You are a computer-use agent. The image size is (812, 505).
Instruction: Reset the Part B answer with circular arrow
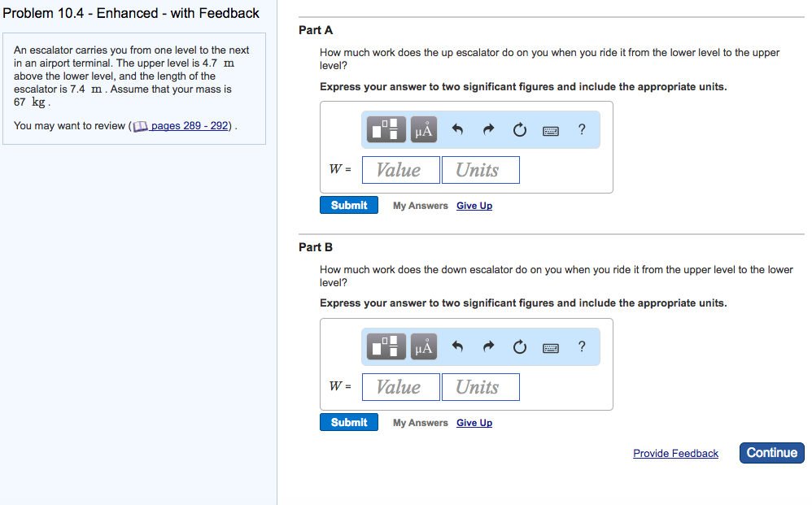point(519,346)
